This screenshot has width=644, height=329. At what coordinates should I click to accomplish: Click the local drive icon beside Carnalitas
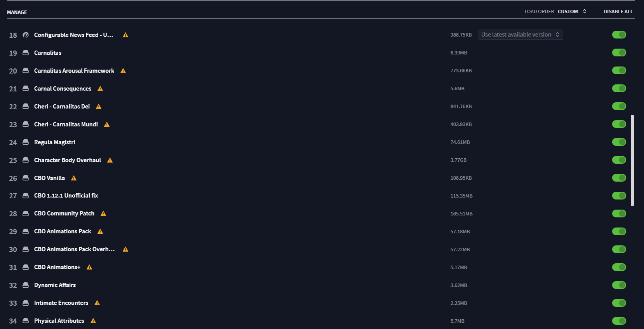point(26,53)
